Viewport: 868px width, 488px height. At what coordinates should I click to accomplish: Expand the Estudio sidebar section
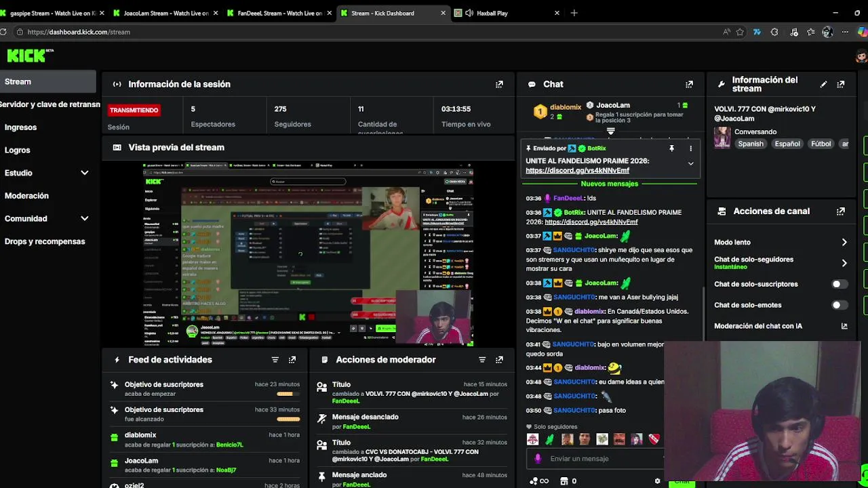85,173
